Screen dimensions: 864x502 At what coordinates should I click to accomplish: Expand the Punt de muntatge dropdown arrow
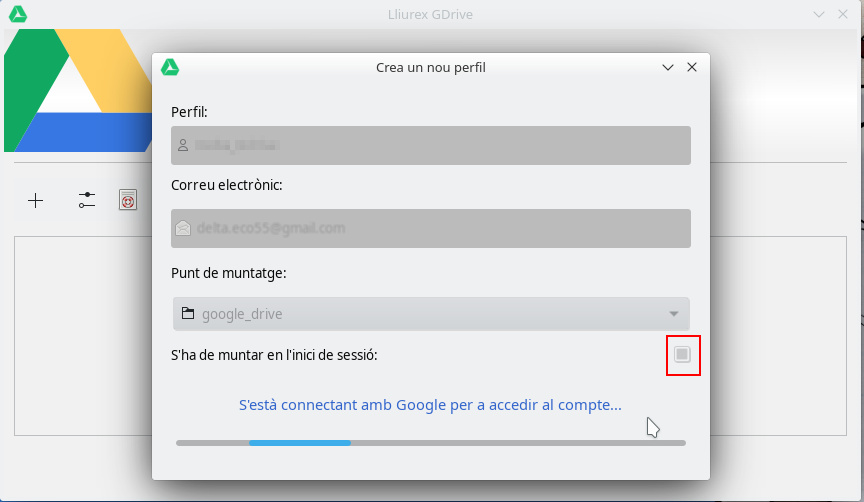[x=674, y=314]
